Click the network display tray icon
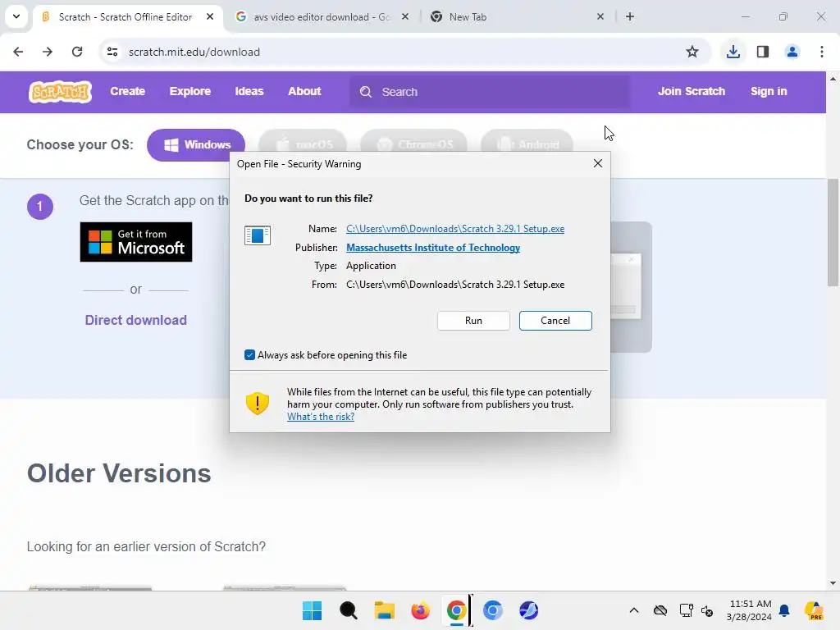 pyautogui.click(x=687, y=610)
